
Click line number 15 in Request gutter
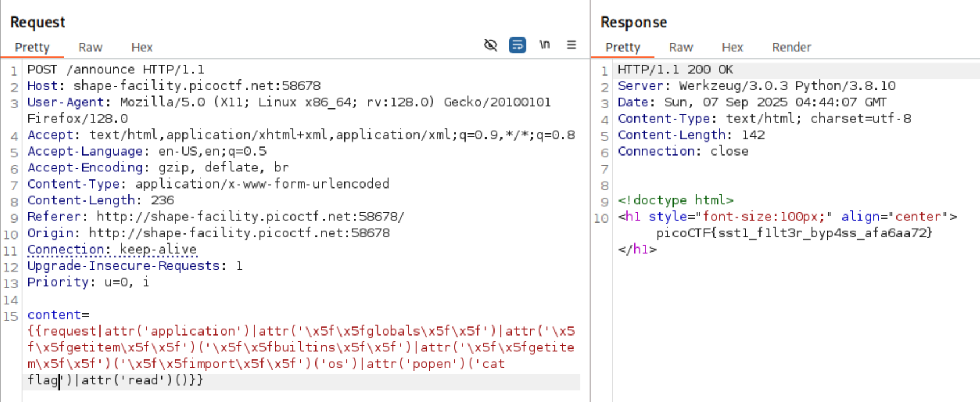click(x=11, y=316)
